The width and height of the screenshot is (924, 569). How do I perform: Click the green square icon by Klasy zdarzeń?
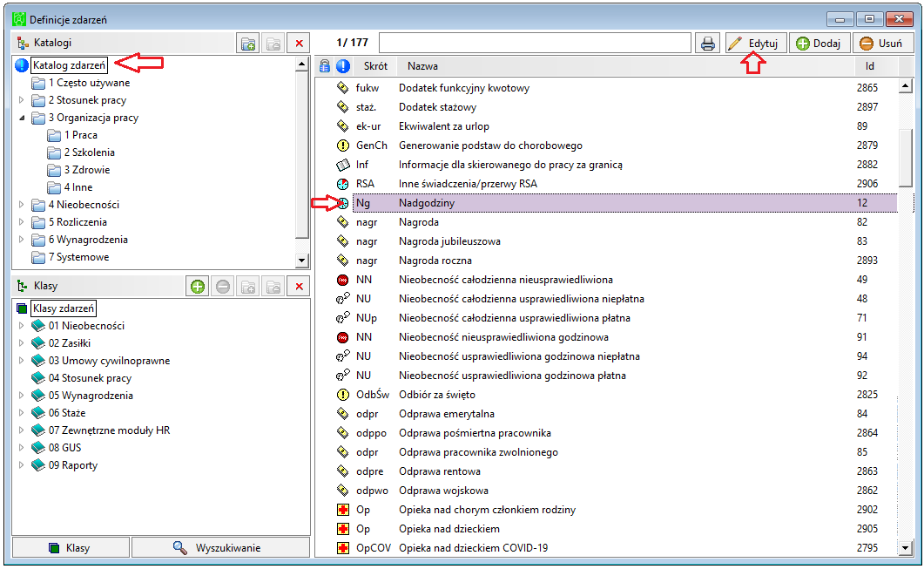click(22, 308)
